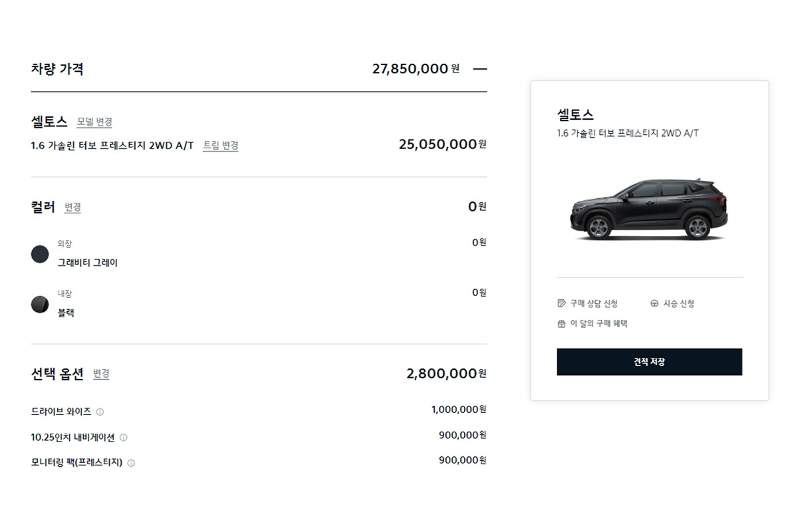The height and width of the screenshot is (532, 798).
Task: Click 변경 link next to 선택 옵션
Action: click(101, 374)
